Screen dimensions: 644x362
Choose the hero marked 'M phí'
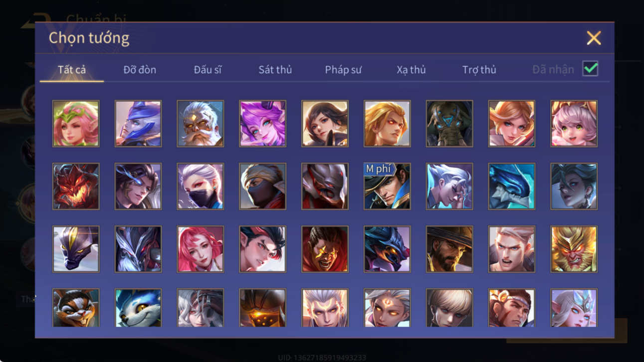click(x=387, y=186)
